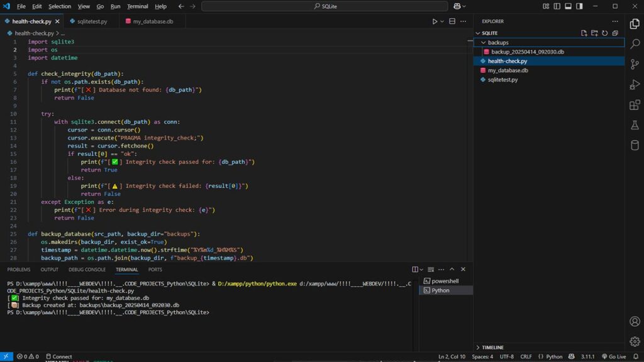Open the Copilot chat icon in title bar
Image resolution: width=644 pixels, height=362 pixels.
(457, 6)
